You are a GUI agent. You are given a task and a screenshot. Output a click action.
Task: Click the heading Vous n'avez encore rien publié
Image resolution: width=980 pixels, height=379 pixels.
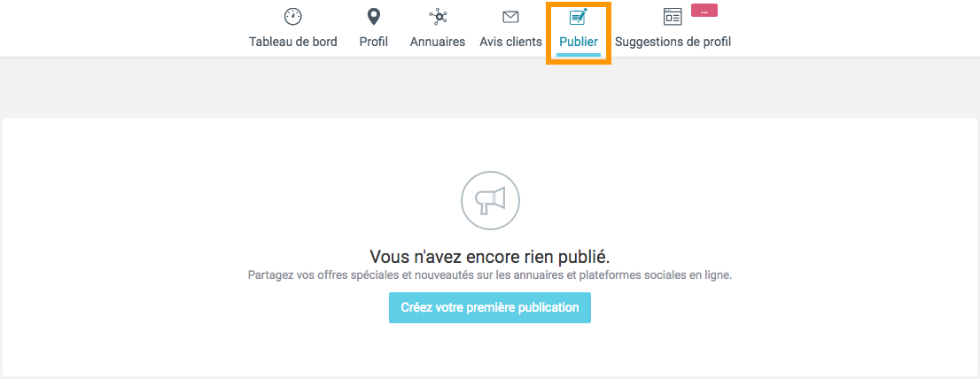click(490, 257)
